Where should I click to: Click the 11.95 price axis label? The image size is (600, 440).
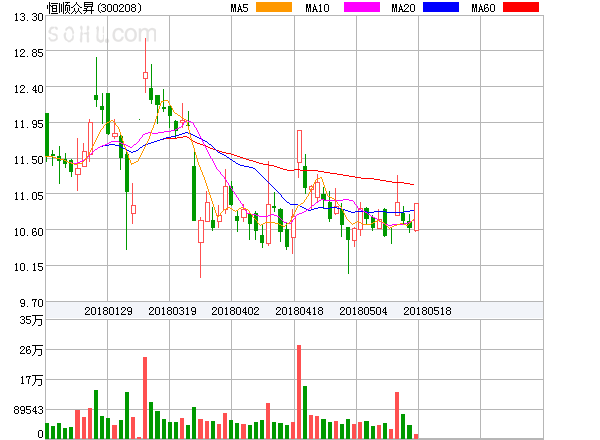28,124
